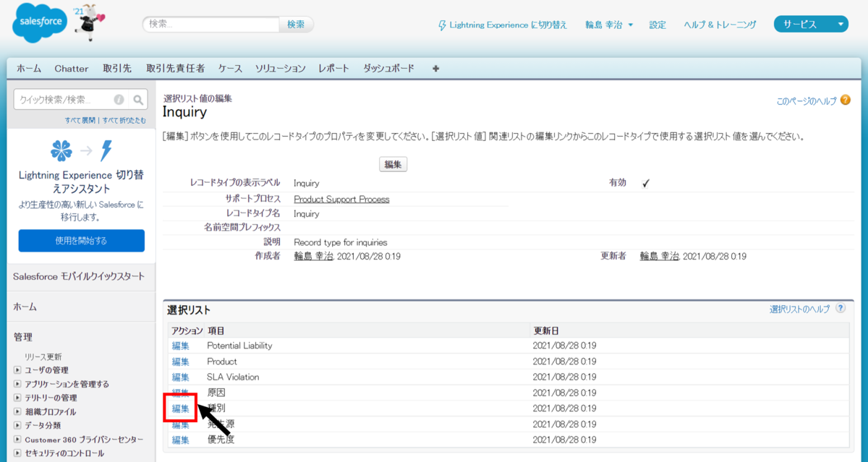Click このページのヘルプ link
This screenshot has width=868, height=462.
807,101
